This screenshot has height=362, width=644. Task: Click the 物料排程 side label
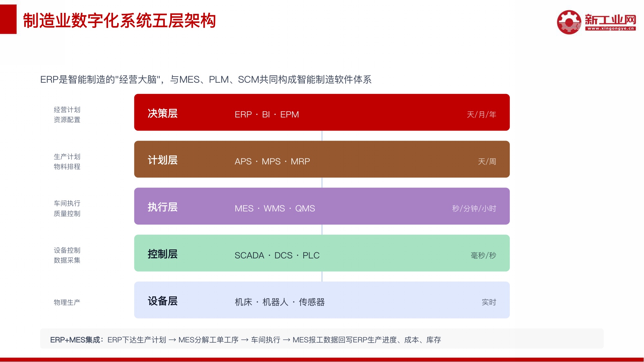(x=67, y=167)
